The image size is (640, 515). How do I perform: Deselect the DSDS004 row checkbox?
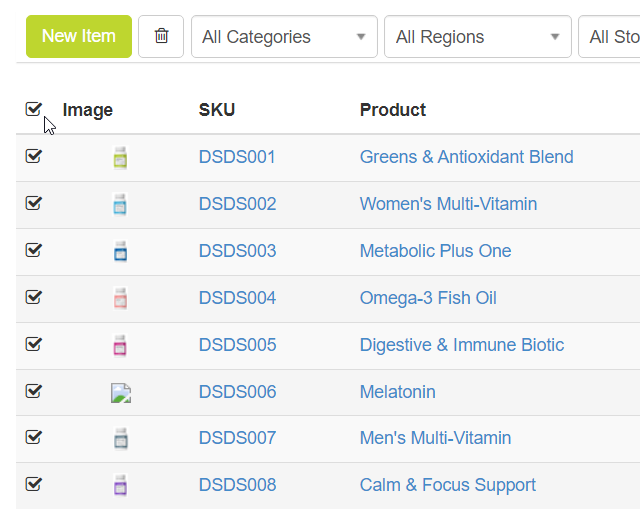pyautogui.click(x=33, y=297)
